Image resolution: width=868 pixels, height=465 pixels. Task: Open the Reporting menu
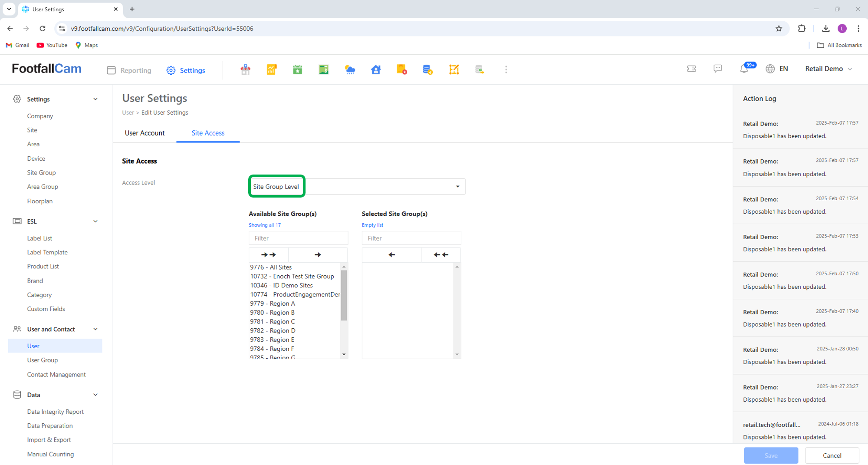[x=129, y=70]
